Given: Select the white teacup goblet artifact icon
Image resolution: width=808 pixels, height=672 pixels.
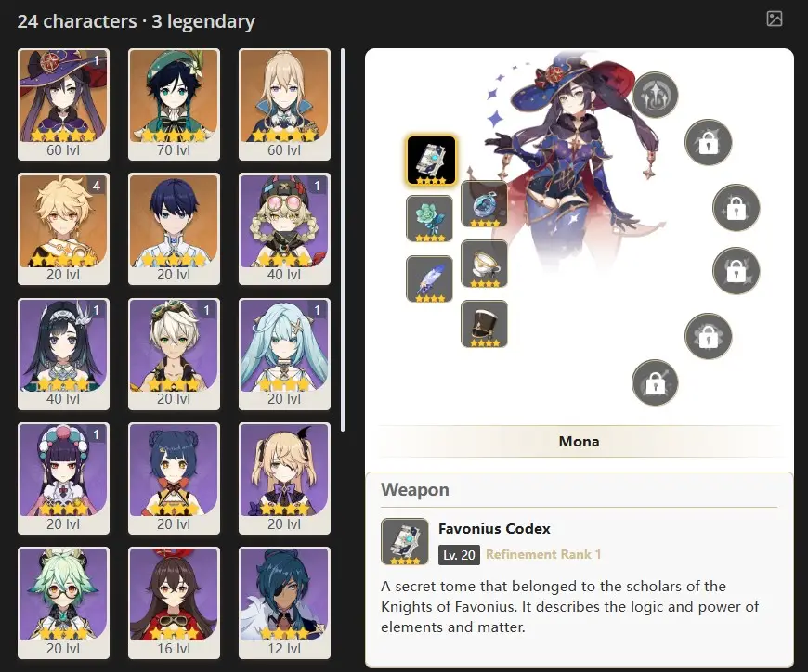Looking at the screenshot, I should tap(484, 264).
